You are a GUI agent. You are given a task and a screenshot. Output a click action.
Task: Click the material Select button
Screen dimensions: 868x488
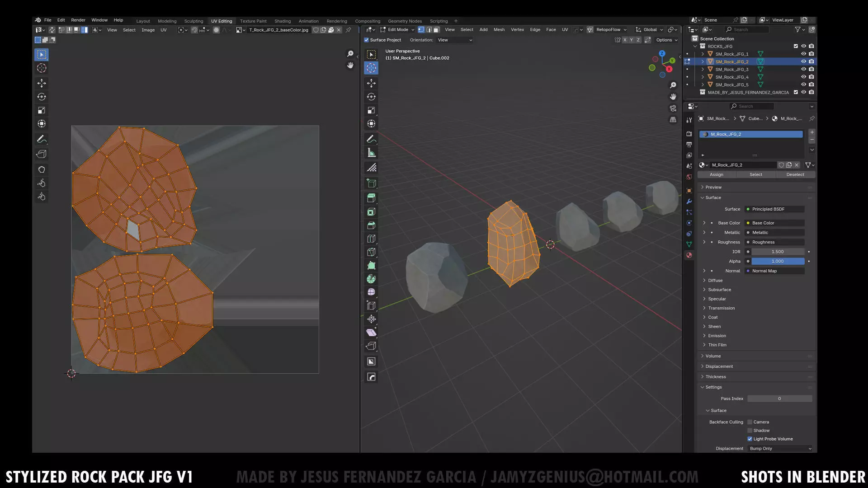coord(756,175)
